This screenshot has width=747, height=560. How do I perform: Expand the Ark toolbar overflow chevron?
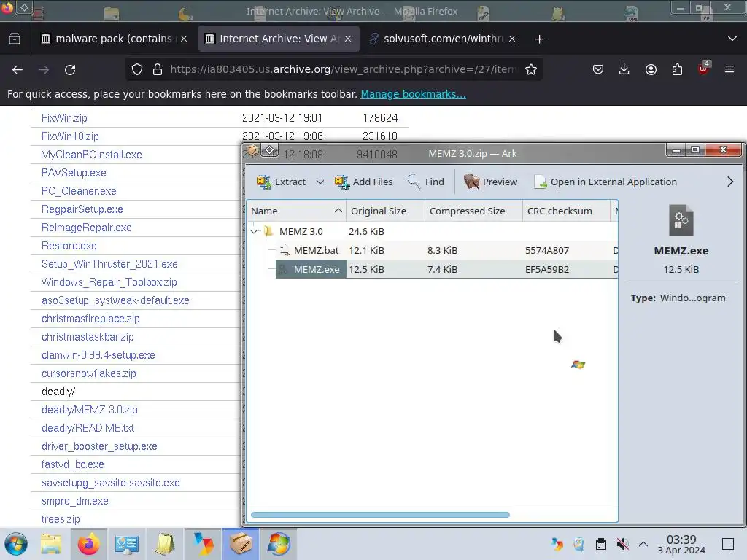pyautogui.click(x=729, y=182)
